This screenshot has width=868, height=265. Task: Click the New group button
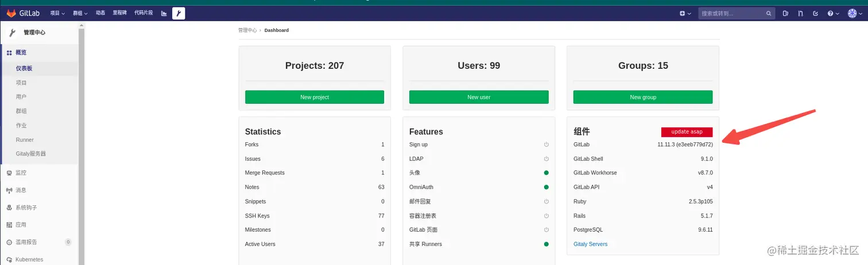[643, 97]
